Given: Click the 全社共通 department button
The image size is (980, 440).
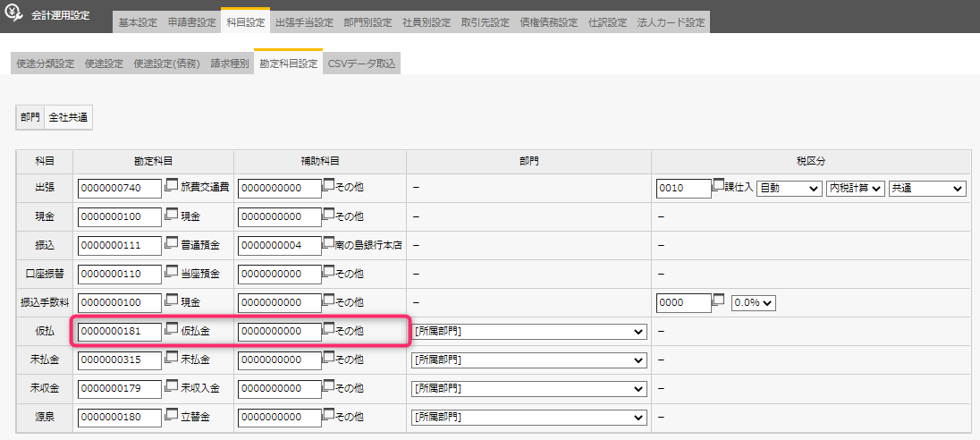Looking at the screenshot, I should (68, 117).
